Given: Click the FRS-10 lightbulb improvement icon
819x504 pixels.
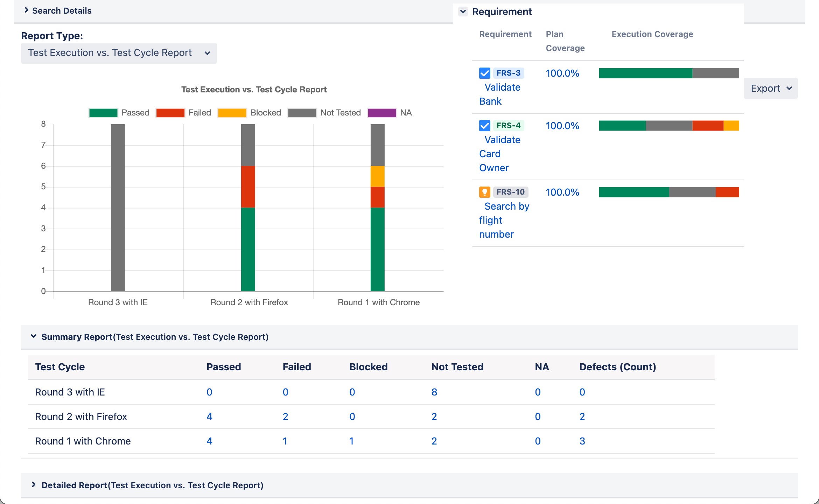Looking at the screenshot, I should 485,192.
